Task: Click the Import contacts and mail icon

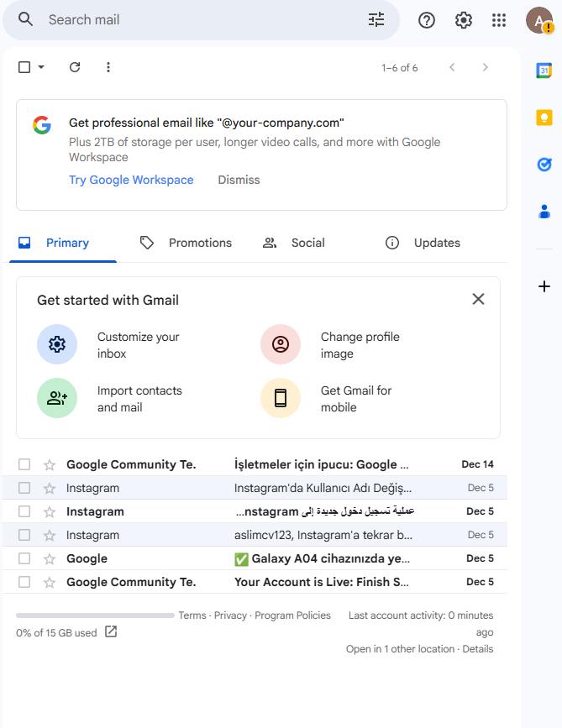Action: click(57, 398)
